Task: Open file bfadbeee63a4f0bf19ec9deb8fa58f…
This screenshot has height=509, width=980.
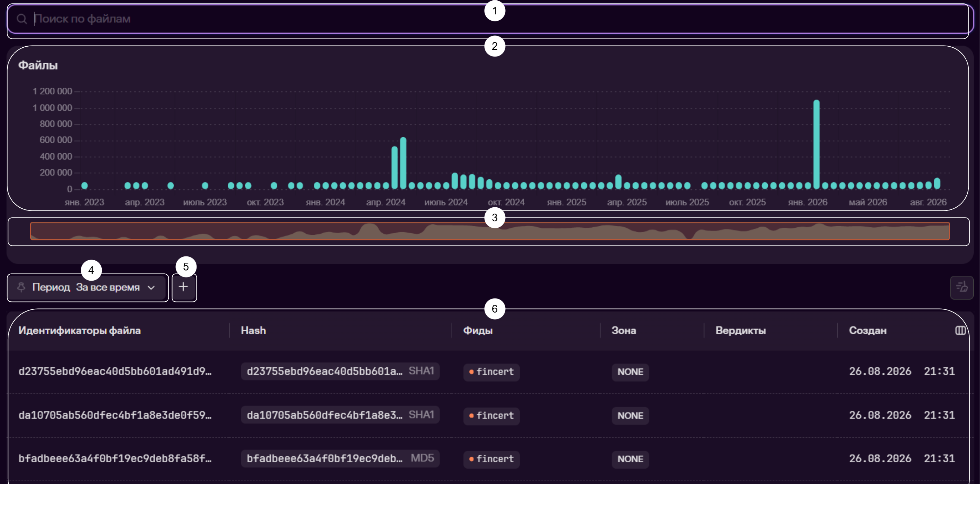Action: (115, 458)
